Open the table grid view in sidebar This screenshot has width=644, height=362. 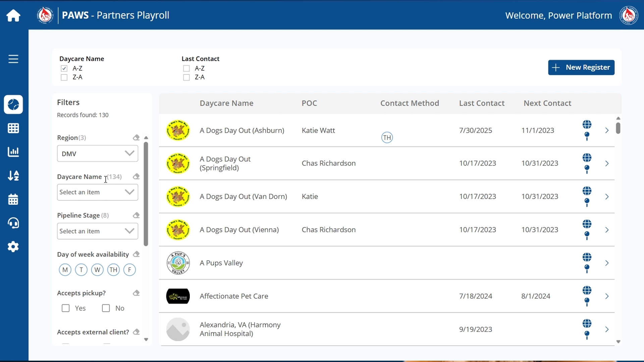pos(13,128)
